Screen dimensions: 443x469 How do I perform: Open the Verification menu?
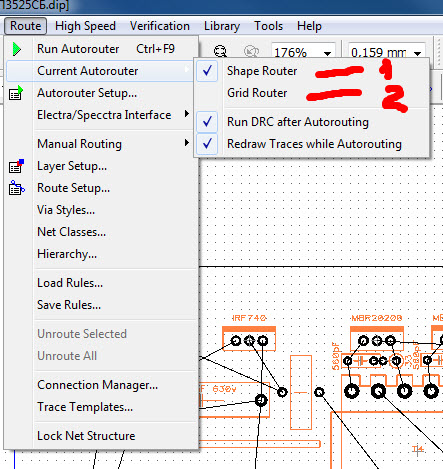160,26
